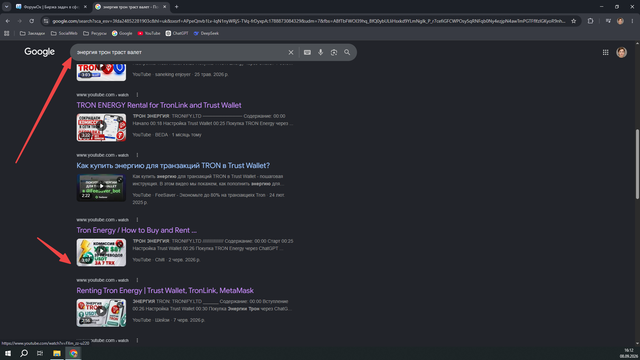This screenshot has width=640, height=360.
Task: Open options menu for 'Как купить энергию' result
Action: click(x=137, y=155)
